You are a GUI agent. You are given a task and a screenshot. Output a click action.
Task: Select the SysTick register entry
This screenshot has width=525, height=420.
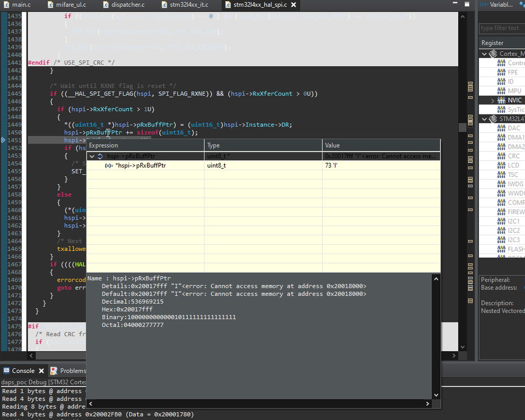click(x=516, y=110)
